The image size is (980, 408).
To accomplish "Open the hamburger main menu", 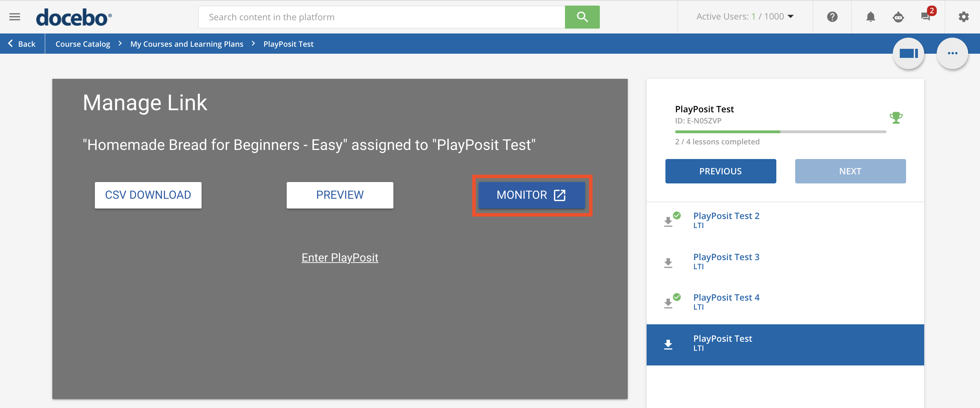I will pos(14,17).
